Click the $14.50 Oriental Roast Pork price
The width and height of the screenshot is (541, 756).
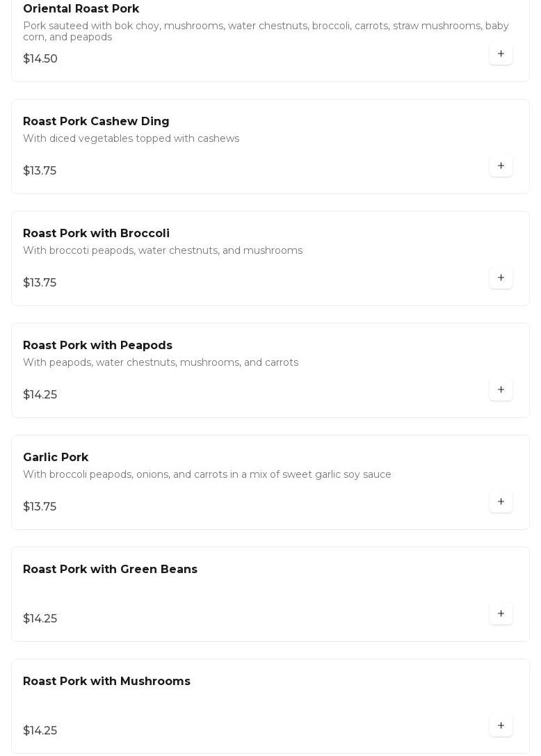pos(40,58)
